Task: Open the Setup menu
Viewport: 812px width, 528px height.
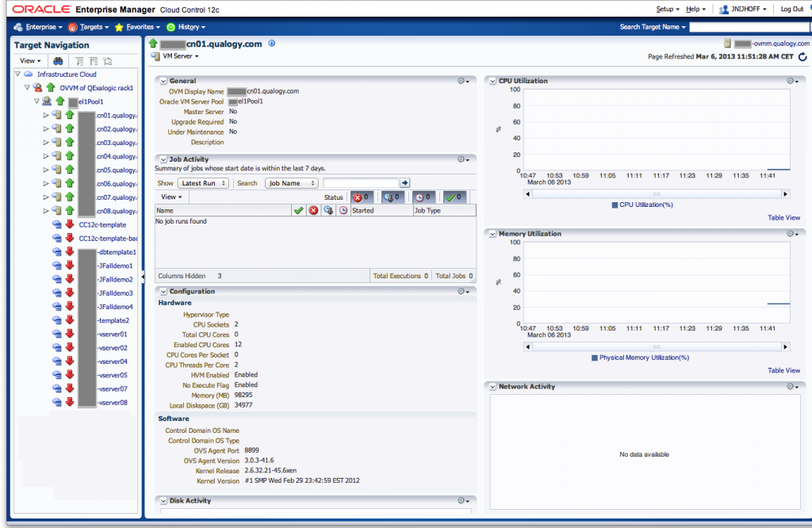Action: click(x=668, y=9)
